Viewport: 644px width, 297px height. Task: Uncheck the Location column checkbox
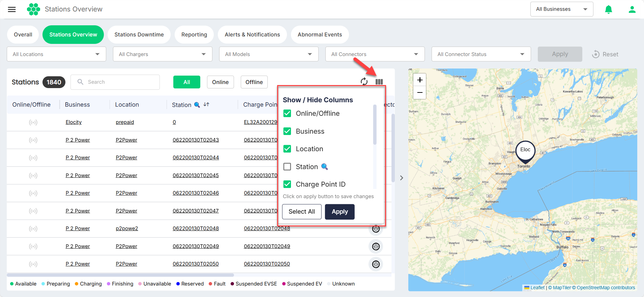[287, 149]
